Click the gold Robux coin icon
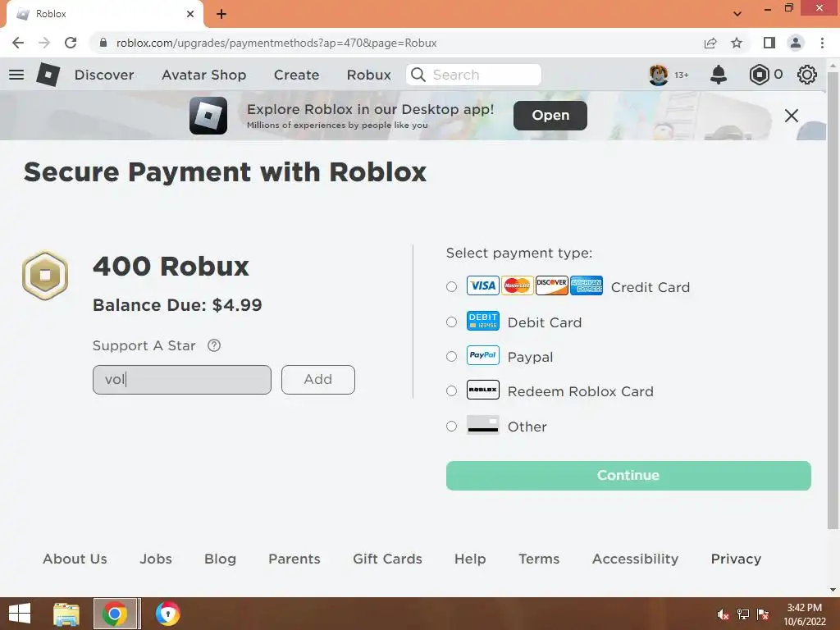 coord(45,275)
